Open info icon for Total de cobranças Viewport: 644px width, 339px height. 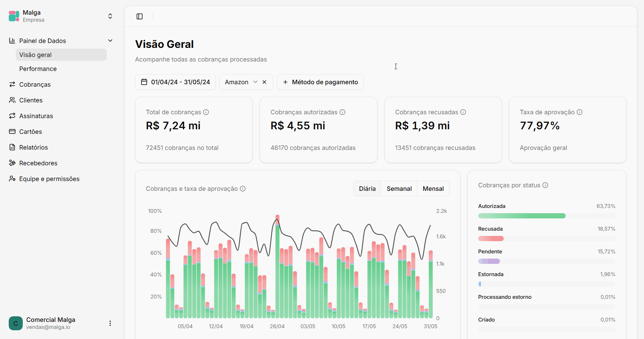pos(206,112)
